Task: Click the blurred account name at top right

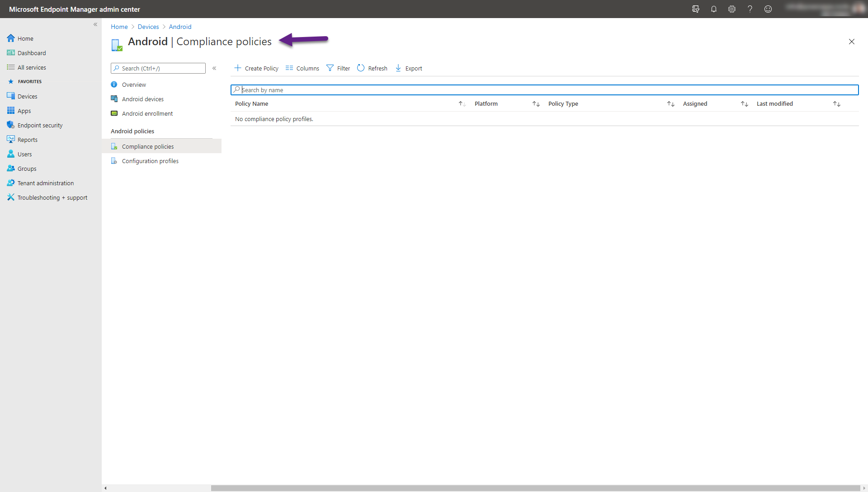Action: [x=818, y=7]
